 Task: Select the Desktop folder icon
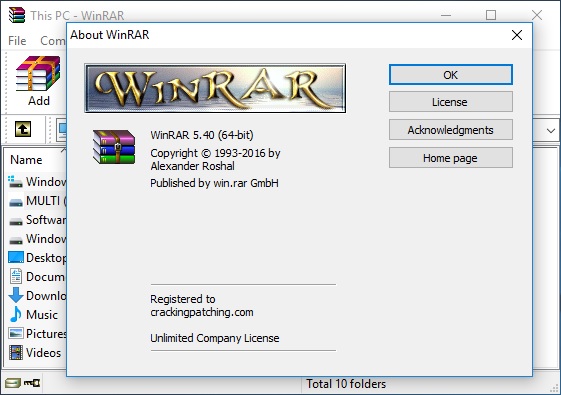tap(16, 258)
